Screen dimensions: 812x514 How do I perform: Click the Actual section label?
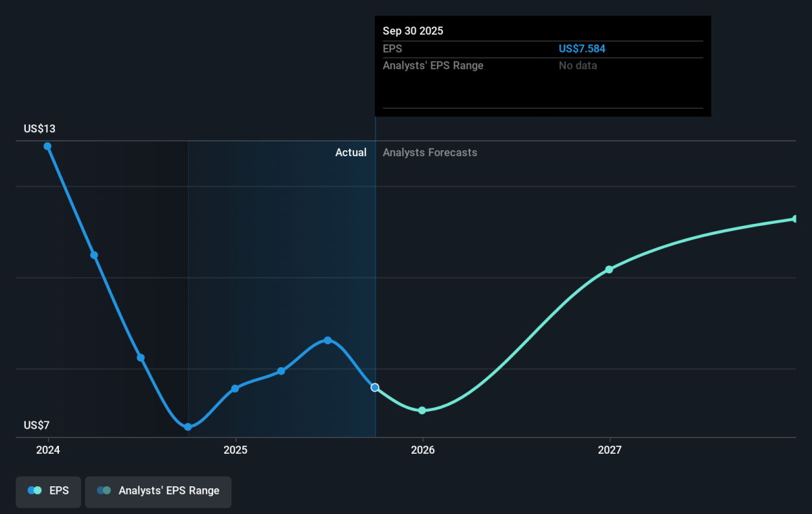pyautogui.click(x=351, y=153)
